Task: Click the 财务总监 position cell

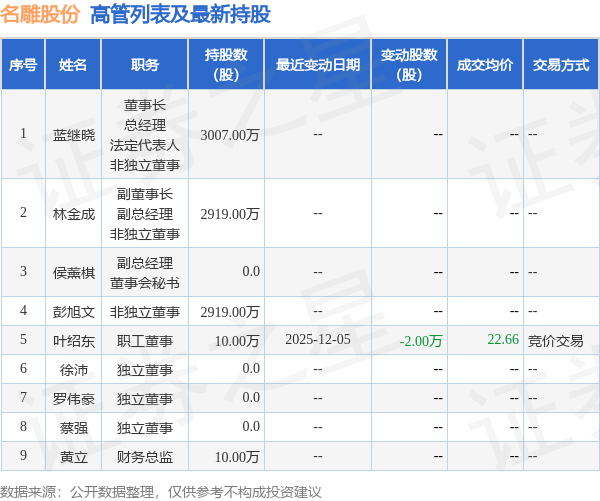Action: tap(145, 457)
